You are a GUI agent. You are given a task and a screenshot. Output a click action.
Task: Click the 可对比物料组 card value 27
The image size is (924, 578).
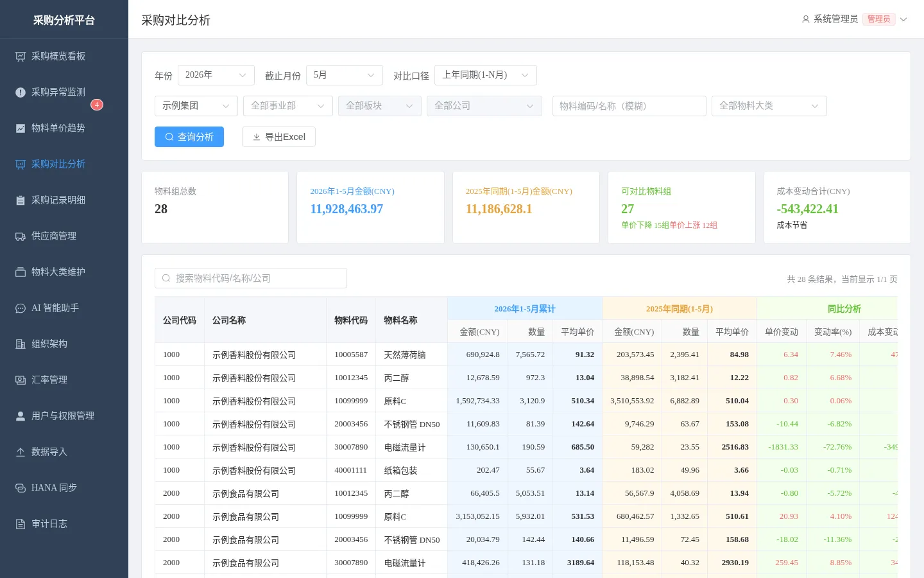coord(628,209)
